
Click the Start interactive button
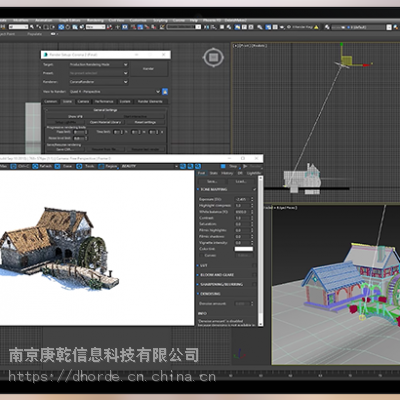[135, 116]
